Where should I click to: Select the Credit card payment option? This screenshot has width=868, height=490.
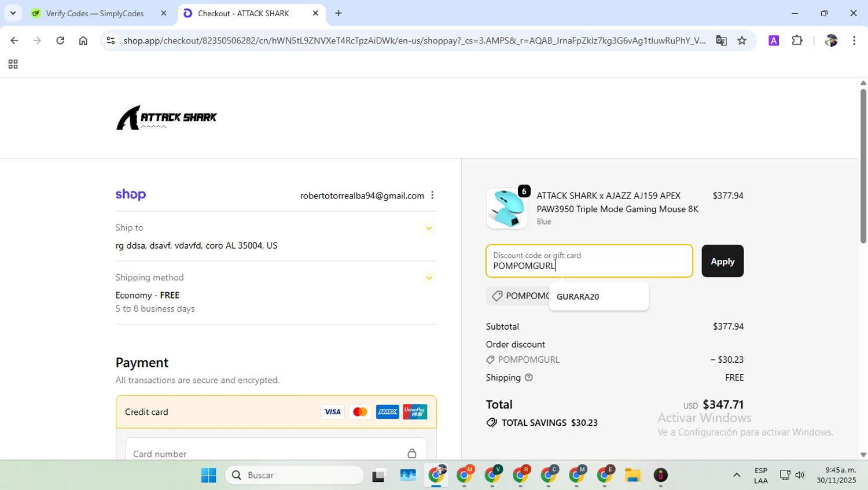(276, 412)
